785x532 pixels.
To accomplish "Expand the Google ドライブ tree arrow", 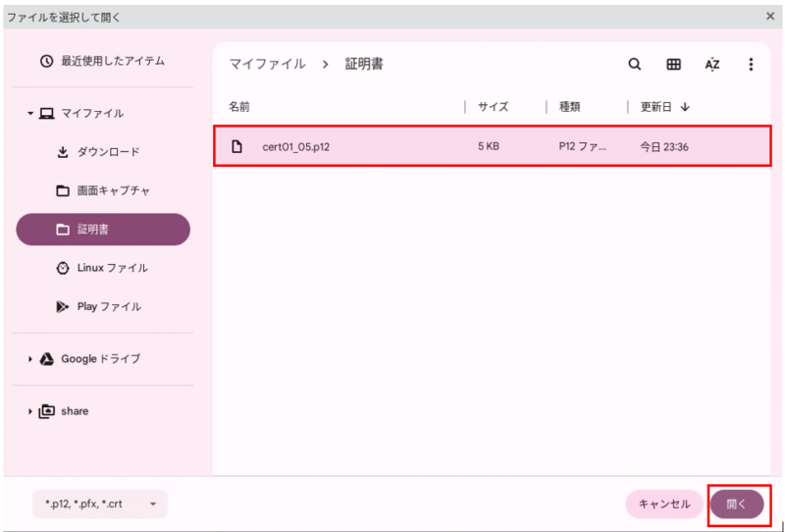I will pyautogui.click(x=30, y=359).
